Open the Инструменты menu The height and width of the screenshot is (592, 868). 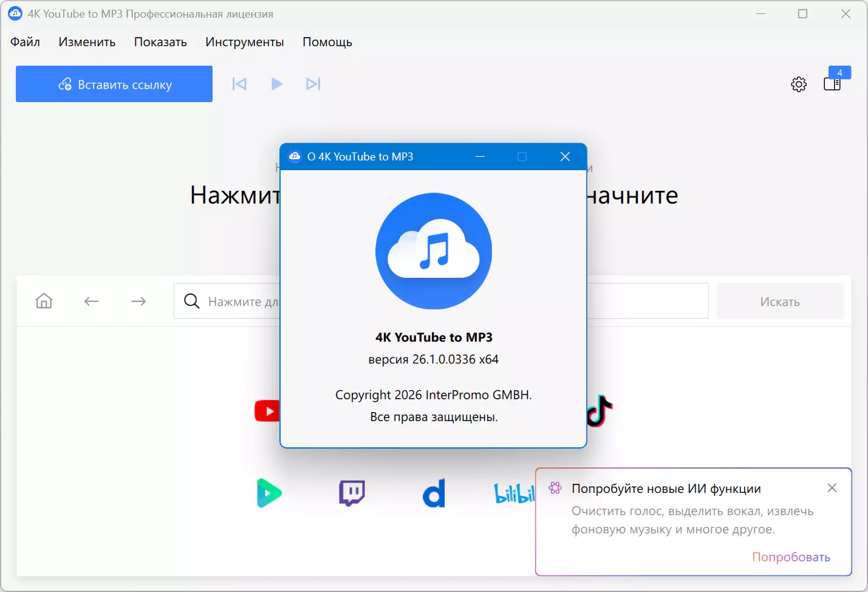tap(245, 42)
